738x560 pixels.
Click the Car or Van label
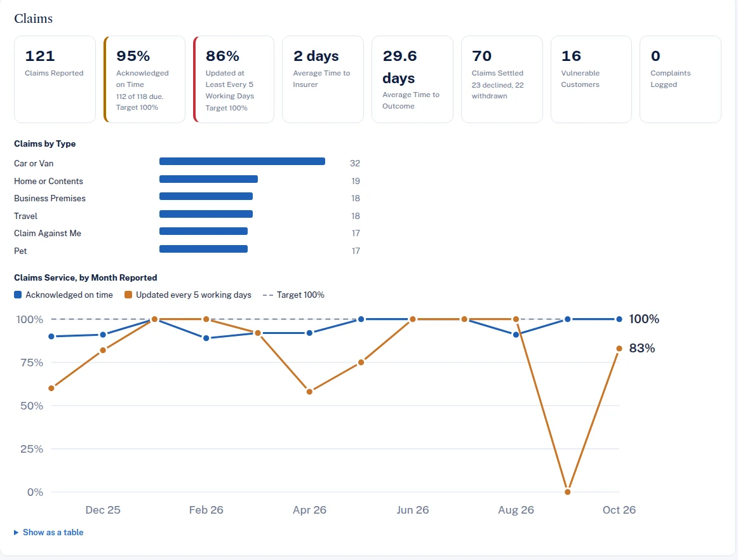click(x=34, y=163)
